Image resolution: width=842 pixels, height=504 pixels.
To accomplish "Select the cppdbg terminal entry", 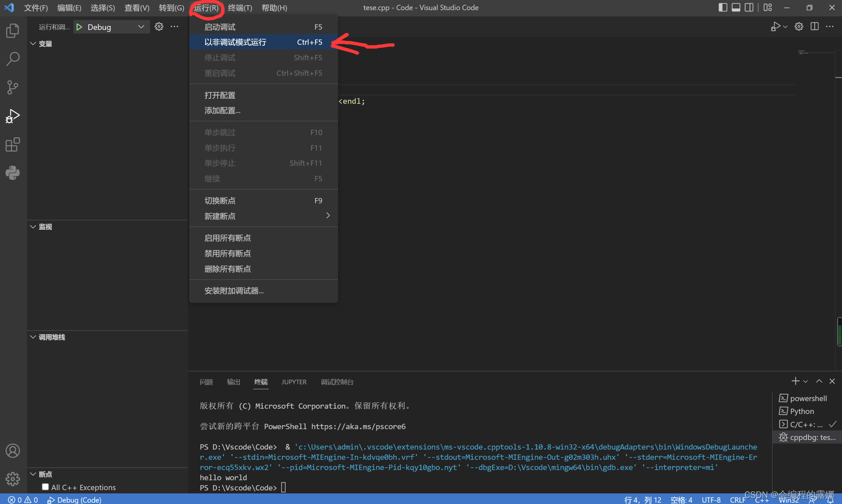I will pos(807,437).
